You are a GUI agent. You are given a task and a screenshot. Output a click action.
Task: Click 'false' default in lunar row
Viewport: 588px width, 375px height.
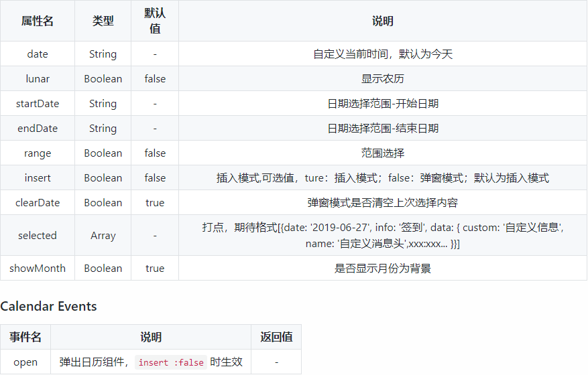click(155, 78)
